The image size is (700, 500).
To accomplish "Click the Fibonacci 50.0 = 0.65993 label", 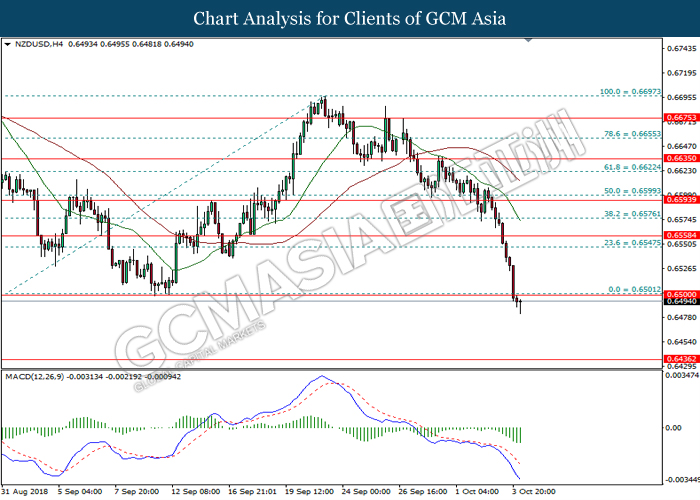I will (632, 191).
